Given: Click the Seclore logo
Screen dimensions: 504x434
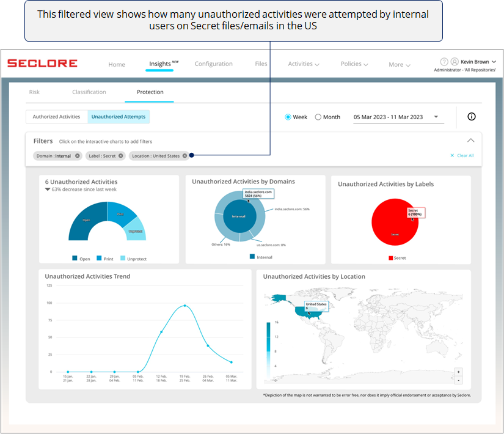Looking at the screenshot, I should click(x=42, y=63).
